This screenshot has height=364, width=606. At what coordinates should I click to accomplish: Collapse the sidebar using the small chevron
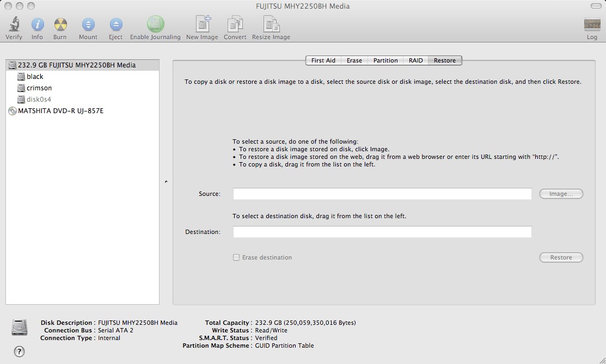165,181
